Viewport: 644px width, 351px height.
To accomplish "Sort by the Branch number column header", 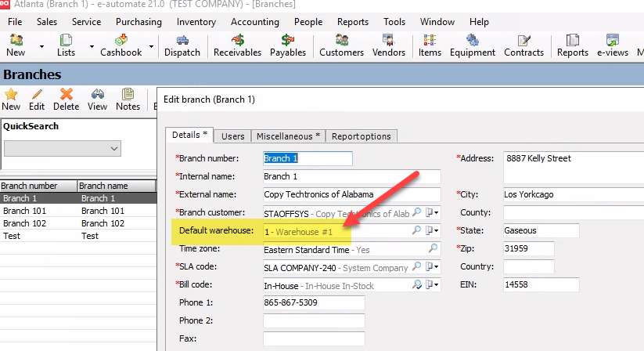I will pyautogui.click(x=38, y=186).
